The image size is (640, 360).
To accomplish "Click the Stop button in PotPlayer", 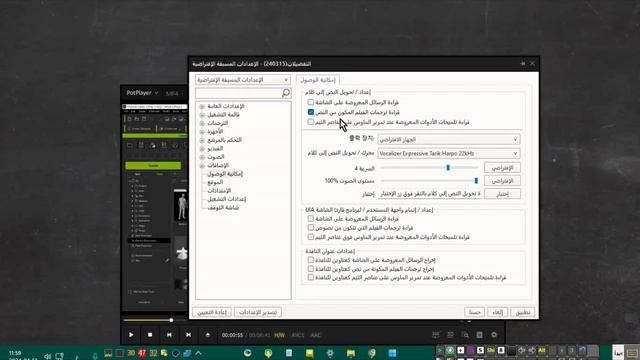I will (150, 335).
